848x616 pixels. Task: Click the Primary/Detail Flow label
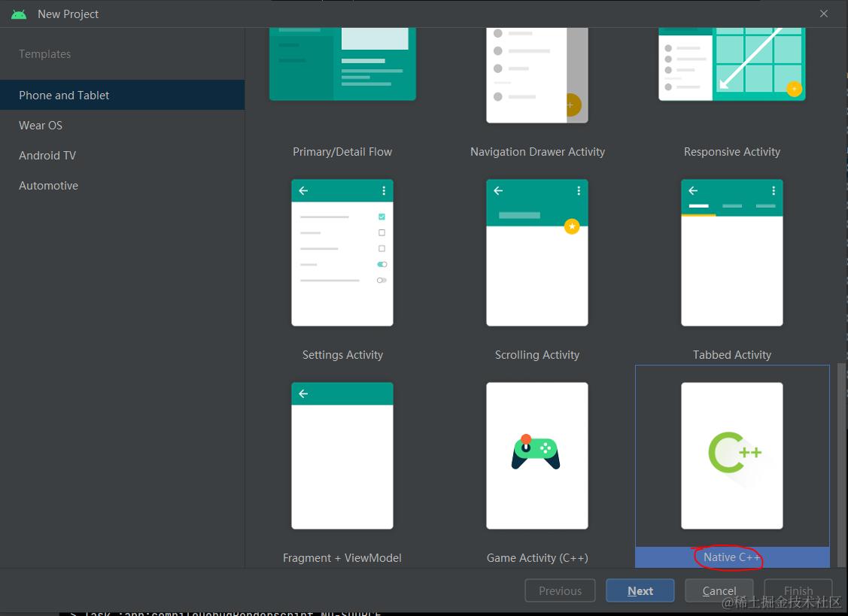342,152
